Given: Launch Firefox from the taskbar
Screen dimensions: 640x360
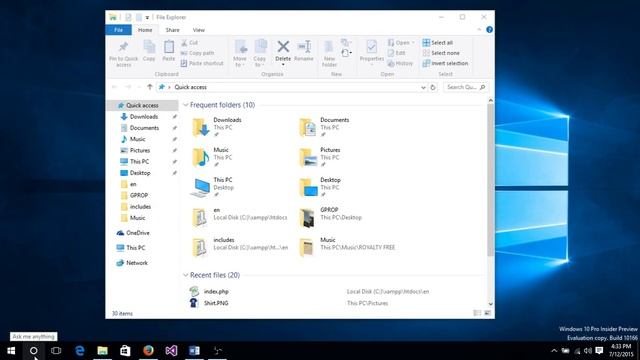Looking at the screenshot, I should tap(148, 351).
